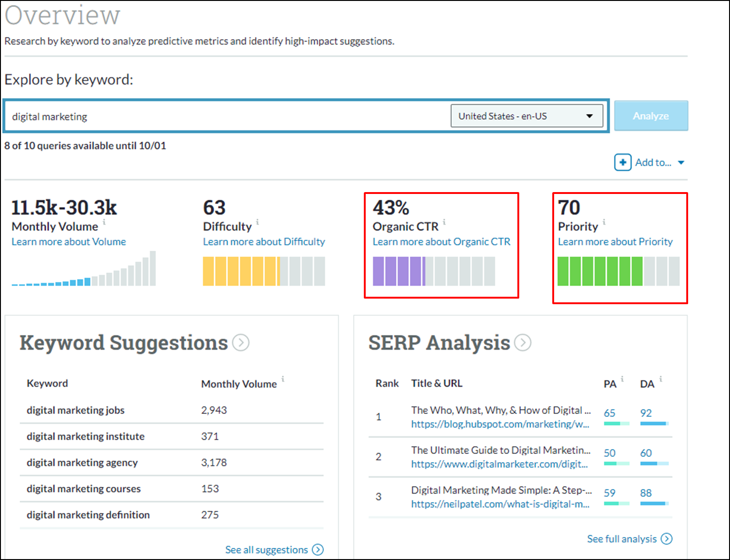Select the digital marketing jobs keyword
The height and width of the screenshot is (560, 730).
(75, 410)
